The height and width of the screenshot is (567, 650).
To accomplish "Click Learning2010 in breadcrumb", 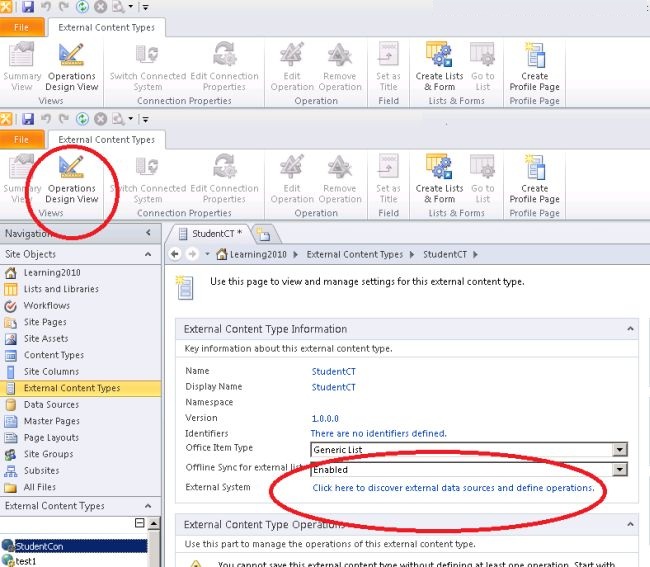I will coord(258,254).
